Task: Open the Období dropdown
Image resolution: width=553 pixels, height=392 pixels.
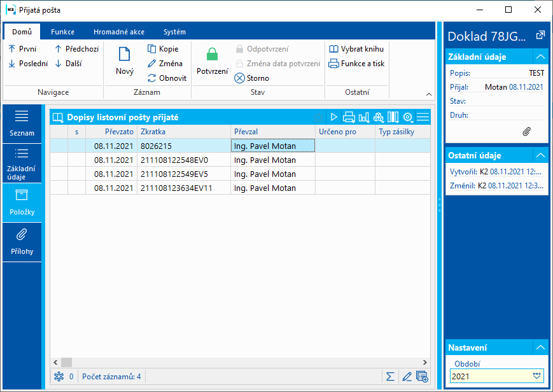Action: (x=536, y=376)
